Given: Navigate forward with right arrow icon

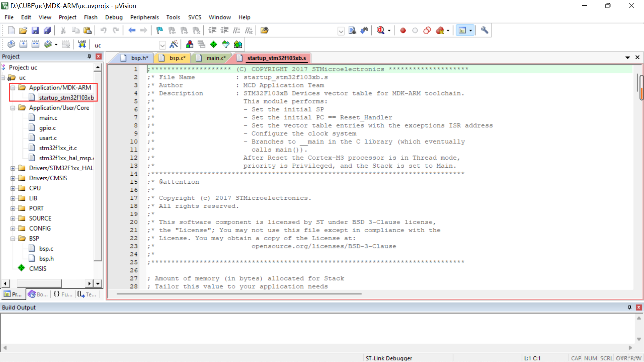Looking at the screenshot, I should point(144,31).
